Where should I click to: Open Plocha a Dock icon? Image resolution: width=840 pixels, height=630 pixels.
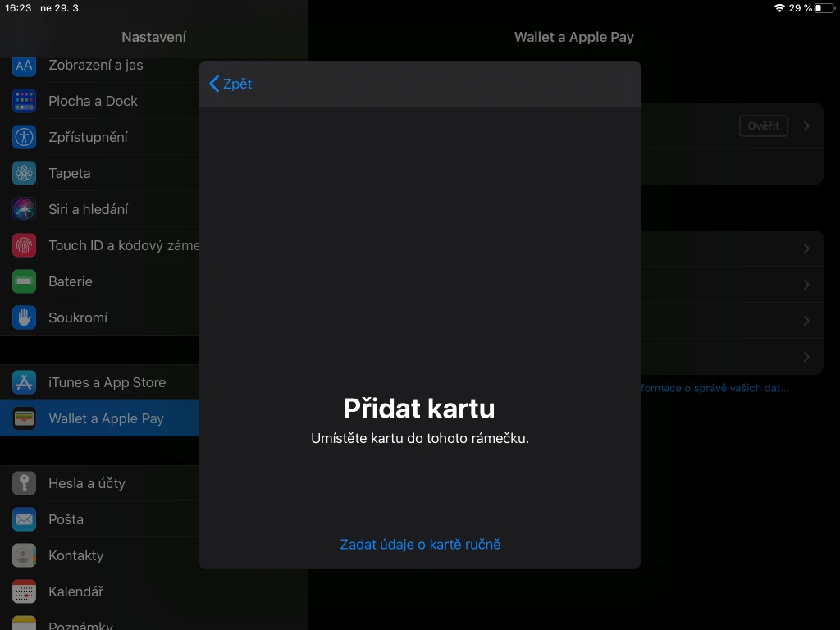[25, 101]
